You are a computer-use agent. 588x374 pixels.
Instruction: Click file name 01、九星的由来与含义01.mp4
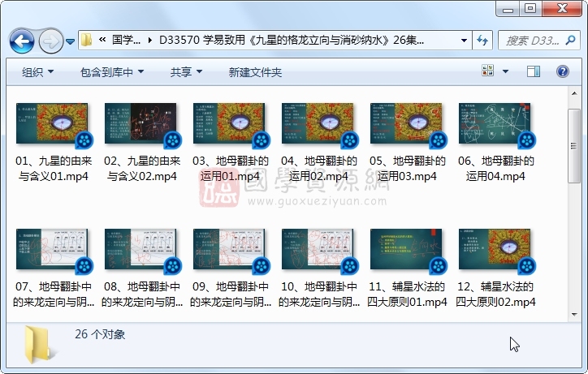click(x=54, y=169)
